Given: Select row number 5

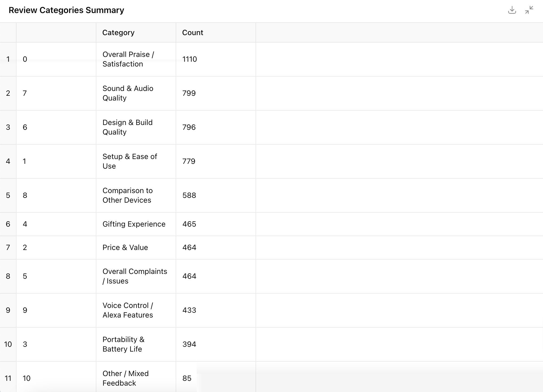Looking at the screenshot, I should tap(8, 195).
